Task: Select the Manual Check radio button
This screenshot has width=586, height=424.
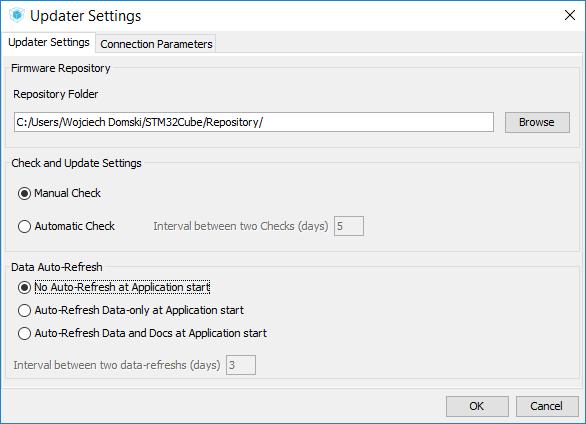Action: tap(25, 194)
